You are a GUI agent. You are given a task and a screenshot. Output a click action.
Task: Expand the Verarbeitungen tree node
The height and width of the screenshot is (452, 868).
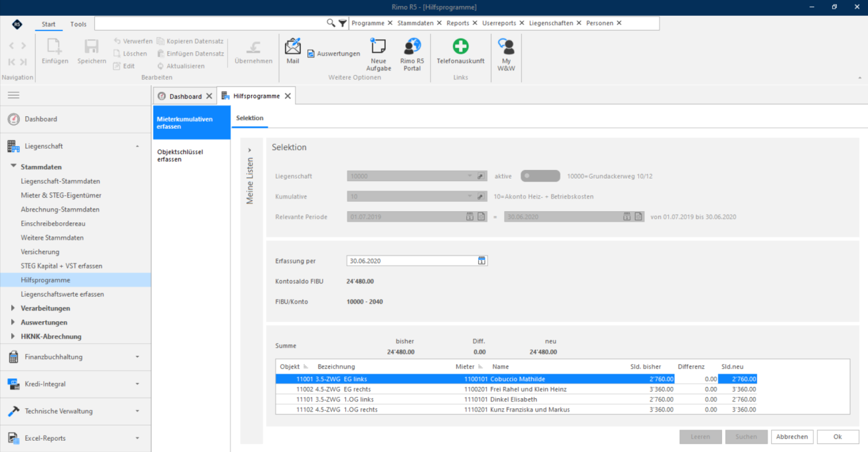[x=14, y=308]
